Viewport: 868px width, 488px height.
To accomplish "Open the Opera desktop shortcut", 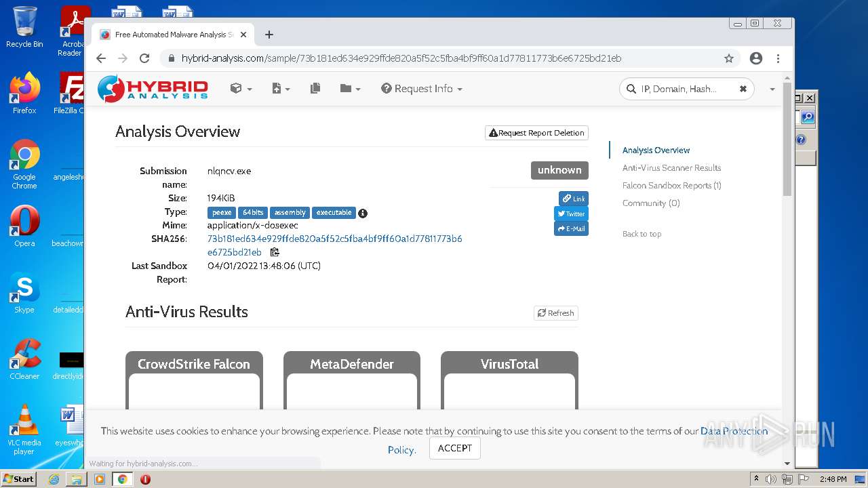I will (24, 226).
